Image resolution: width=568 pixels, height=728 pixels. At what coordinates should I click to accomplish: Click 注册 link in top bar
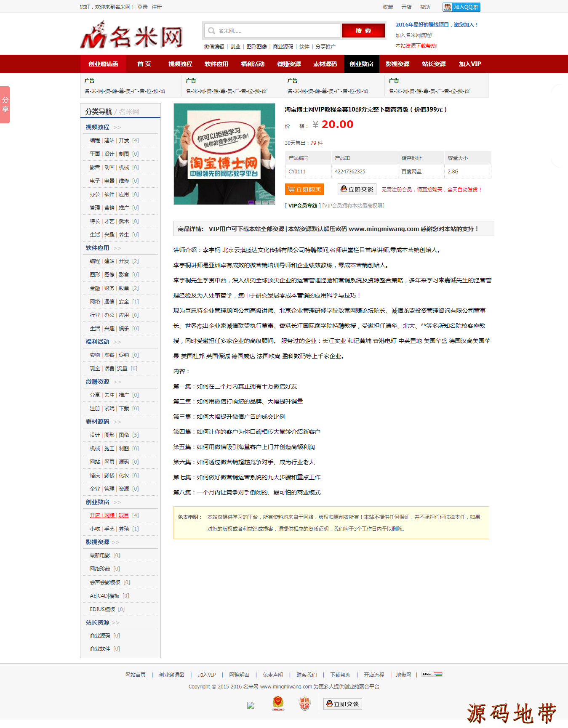[157, 7]
